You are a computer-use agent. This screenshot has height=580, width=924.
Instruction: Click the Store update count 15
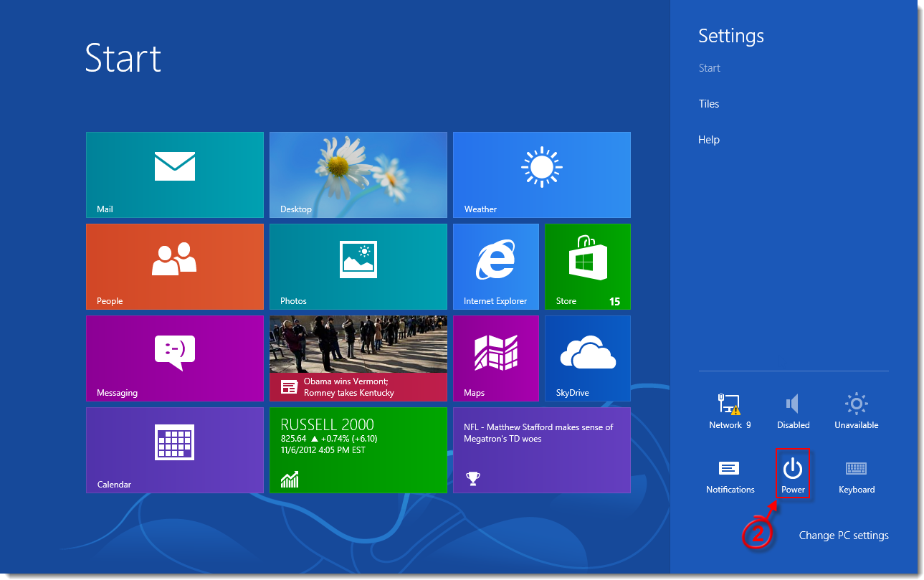614,302
